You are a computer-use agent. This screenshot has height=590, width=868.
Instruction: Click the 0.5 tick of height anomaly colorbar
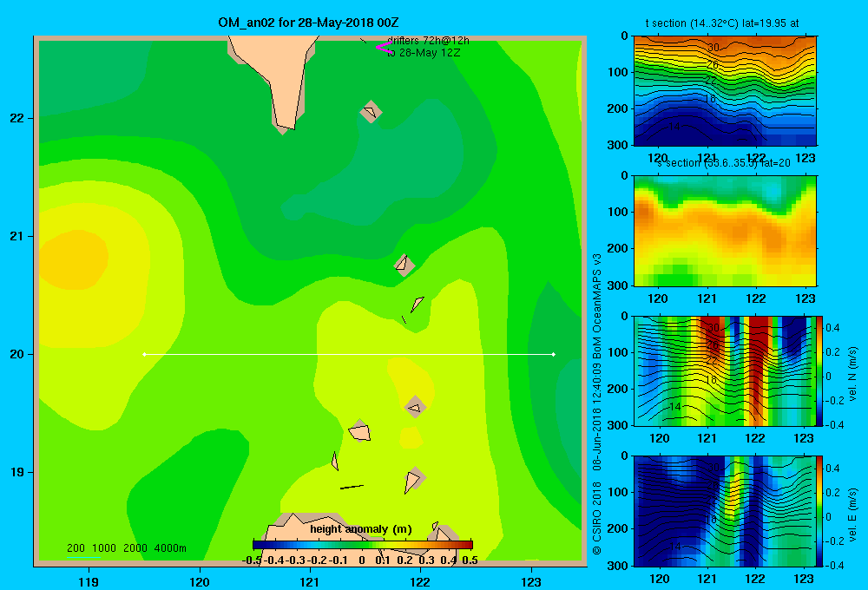tap(470, 560)
